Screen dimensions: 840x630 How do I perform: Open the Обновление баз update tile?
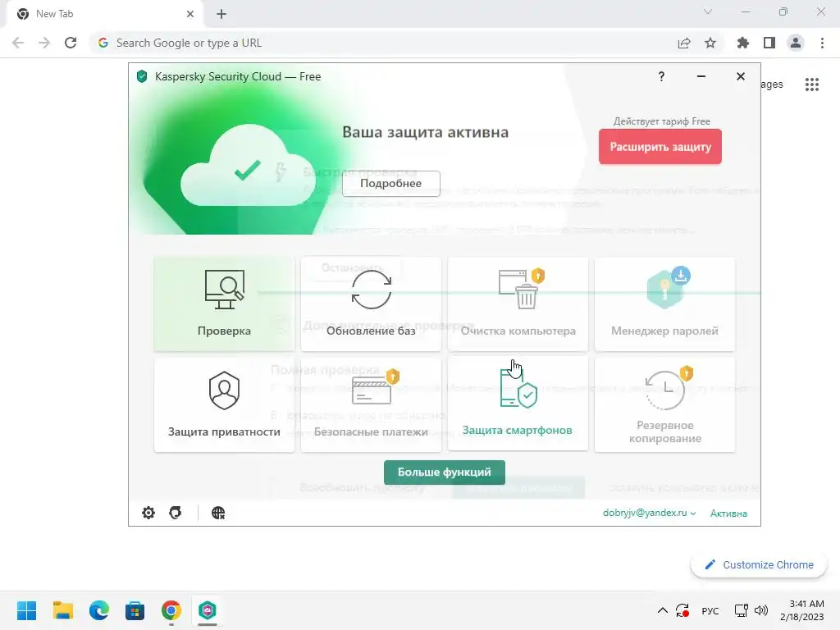[371, 304]
